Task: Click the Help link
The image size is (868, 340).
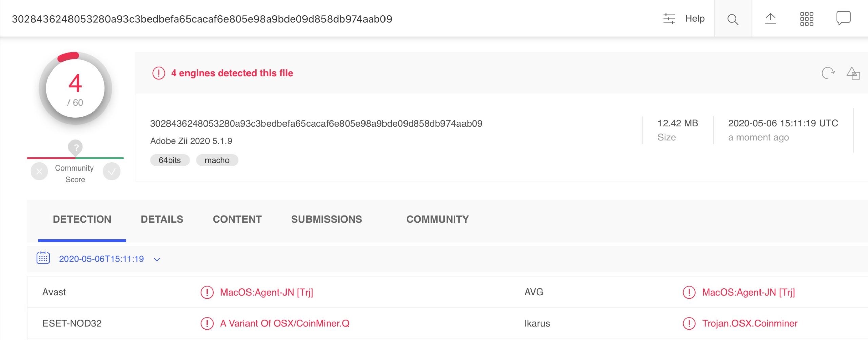Action: [694, 19]
